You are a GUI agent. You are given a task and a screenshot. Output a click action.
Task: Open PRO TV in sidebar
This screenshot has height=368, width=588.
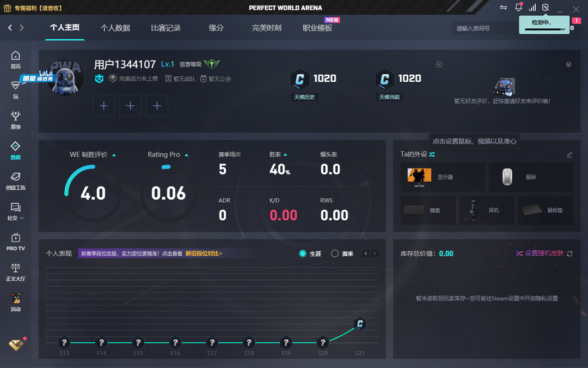coord(15,242)
